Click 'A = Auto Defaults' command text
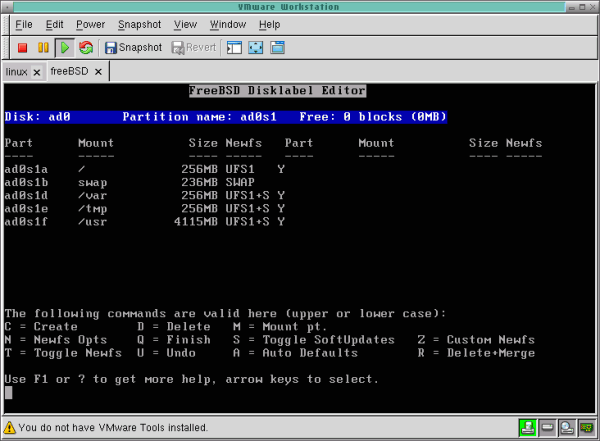Screen dimensions: 600x441 pyautogui.click(x=295, y=353)
